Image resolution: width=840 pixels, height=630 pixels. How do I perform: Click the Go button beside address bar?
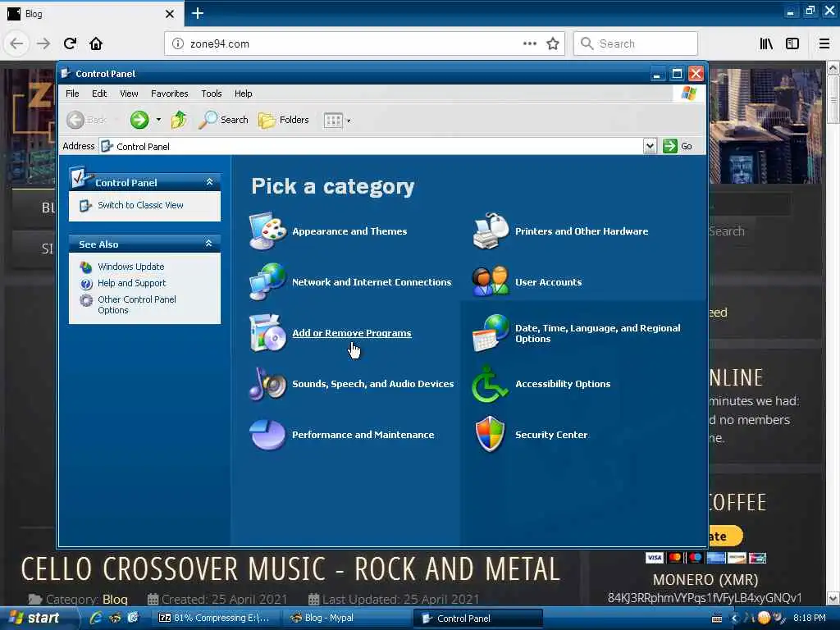tap(678, 146)
